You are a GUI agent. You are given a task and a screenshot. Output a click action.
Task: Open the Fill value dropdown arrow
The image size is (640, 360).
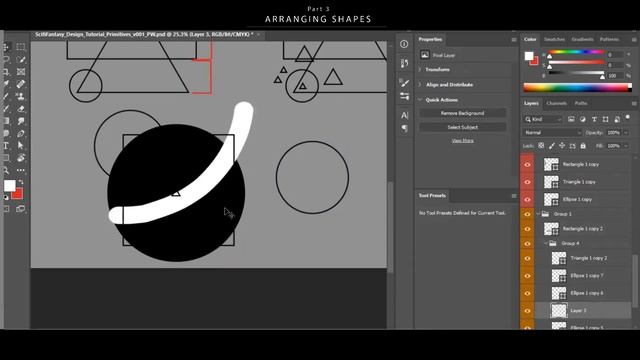tap(626, 146)
